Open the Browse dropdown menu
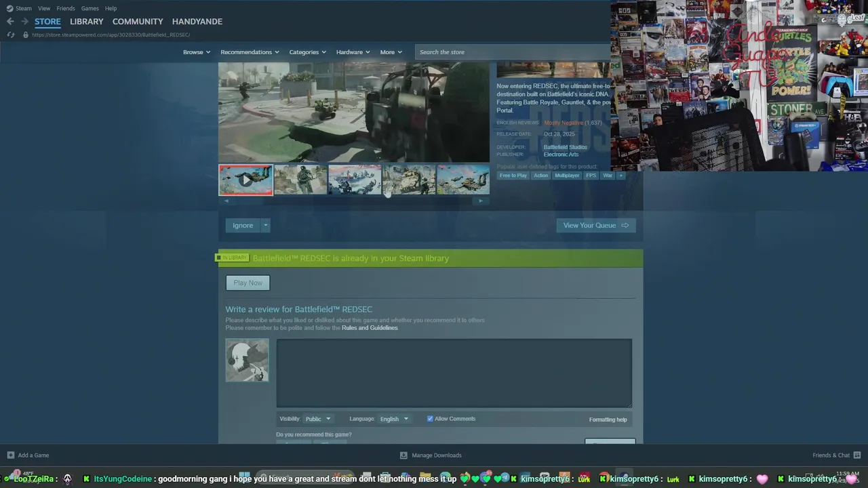 click(197, 52)
